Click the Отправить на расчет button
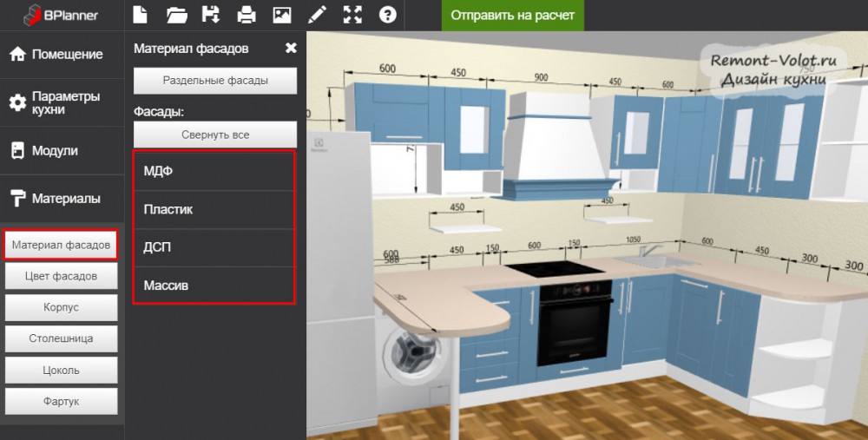This screenshot has width=868, height=440. tap(512, 16)
